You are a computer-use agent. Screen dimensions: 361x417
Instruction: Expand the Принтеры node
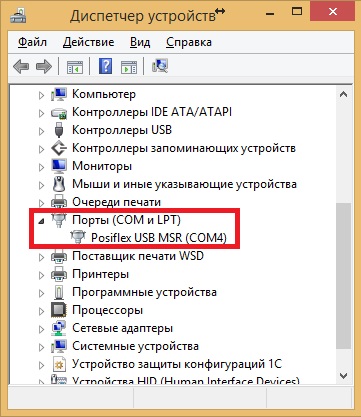[x=41, y=275]
